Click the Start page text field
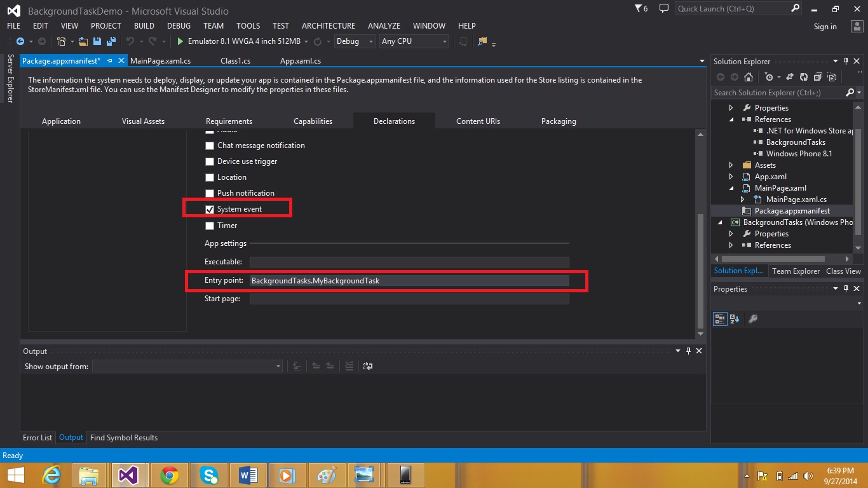The image size is (868, 488). tap(409, 299)
